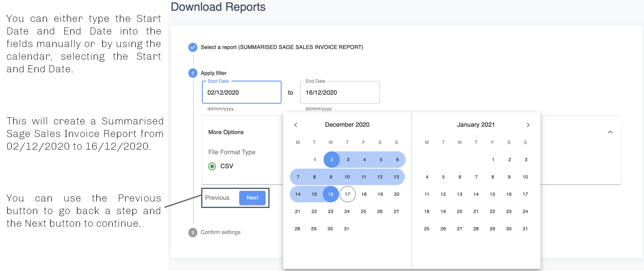The width and height of the screenshot is (644, 271).
Task: Advance the calendar to the next month
Action: point(528,125)
